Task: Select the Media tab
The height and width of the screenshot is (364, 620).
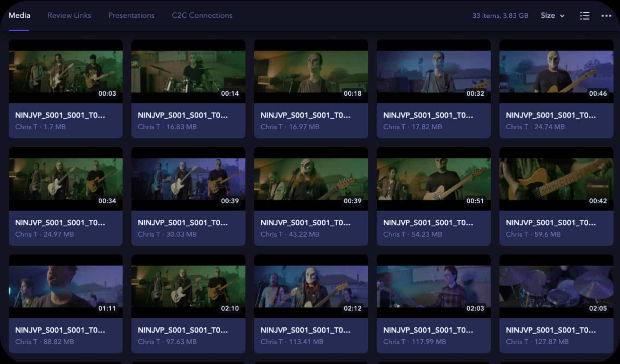Action: (19, 16)
